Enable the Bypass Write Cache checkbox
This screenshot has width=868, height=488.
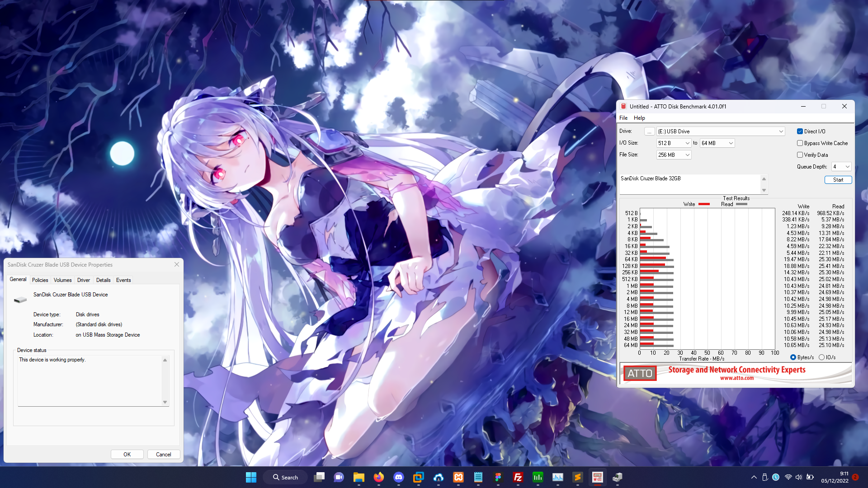pos(800,143)
